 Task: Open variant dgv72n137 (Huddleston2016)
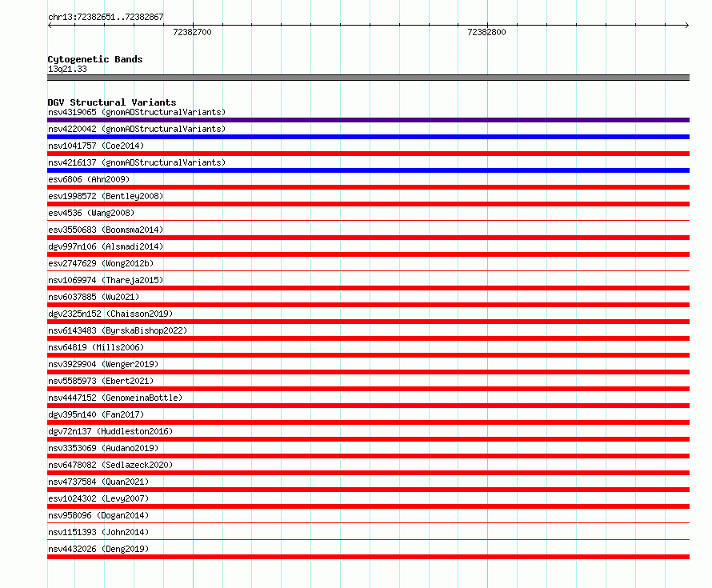110,431
